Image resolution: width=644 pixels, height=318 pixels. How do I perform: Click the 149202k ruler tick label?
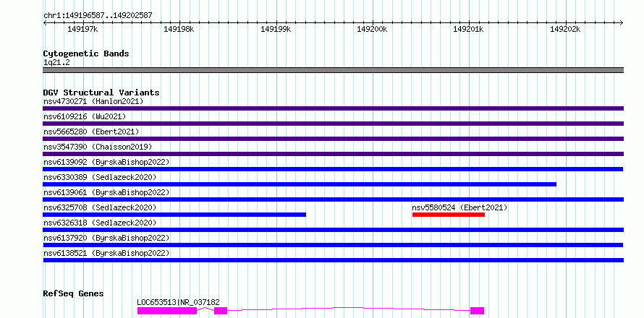point(565,29)
